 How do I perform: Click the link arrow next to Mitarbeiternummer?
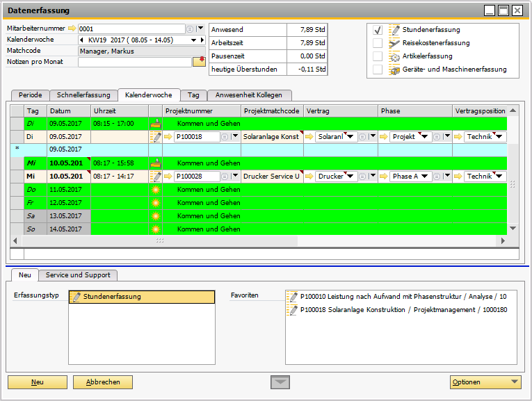[x=72, y=28]
